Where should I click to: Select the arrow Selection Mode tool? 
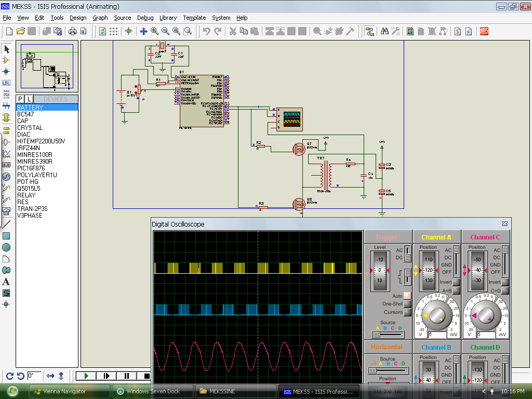[7, 49]
